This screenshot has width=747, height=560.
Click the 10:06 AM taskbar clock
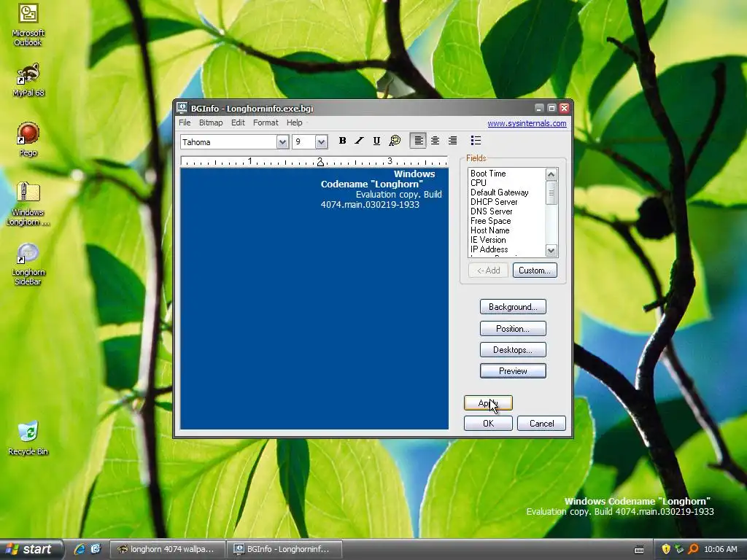pos(720,550)
